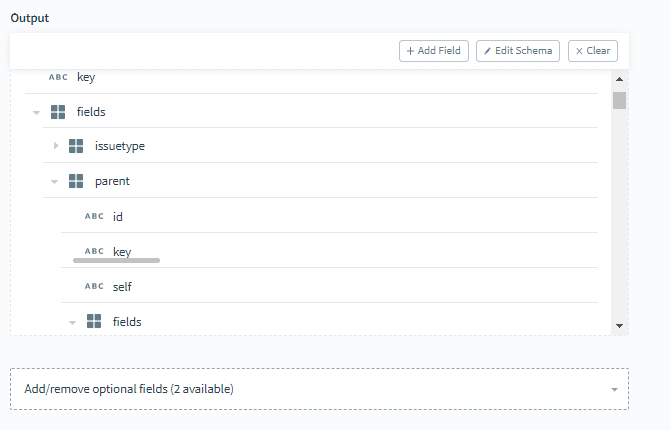Select the self field row
671x430 pixels.
330,286
